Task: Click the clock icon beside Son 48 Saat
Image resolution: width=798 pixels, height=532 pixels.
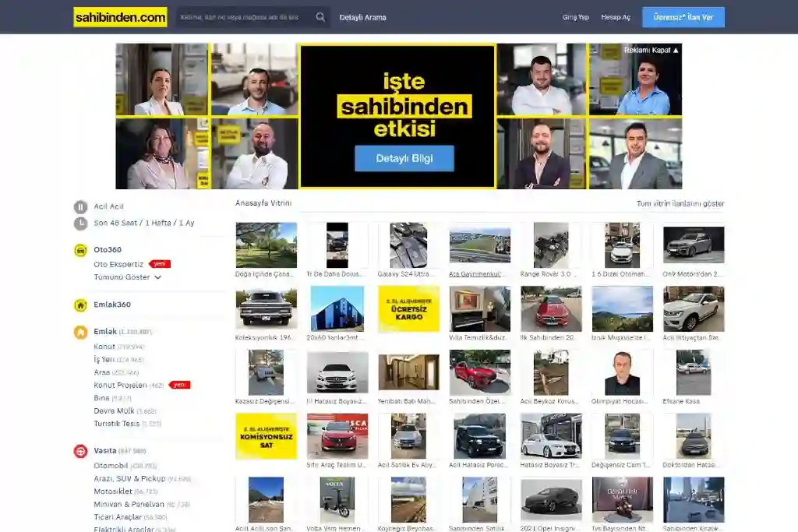Action: (80, 224)
